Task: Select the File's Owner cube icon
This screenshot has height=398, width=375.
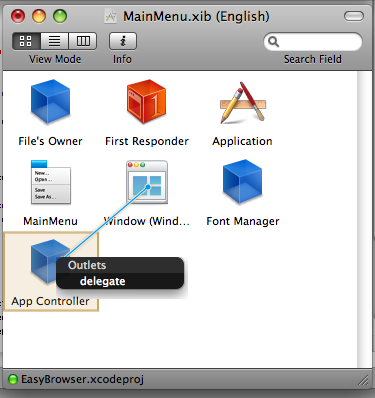Action: click(x=50, y=101)
